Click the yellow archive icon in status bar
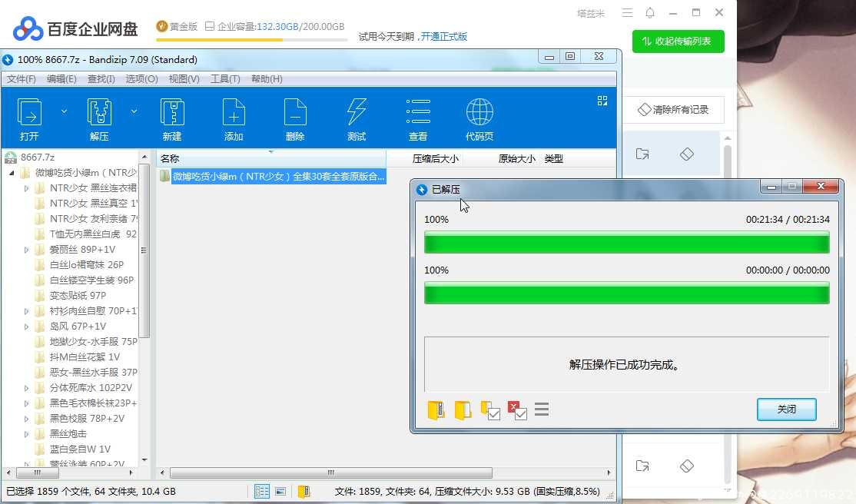The height and width of the screenshot is (504, 856). tap(304, 491)
